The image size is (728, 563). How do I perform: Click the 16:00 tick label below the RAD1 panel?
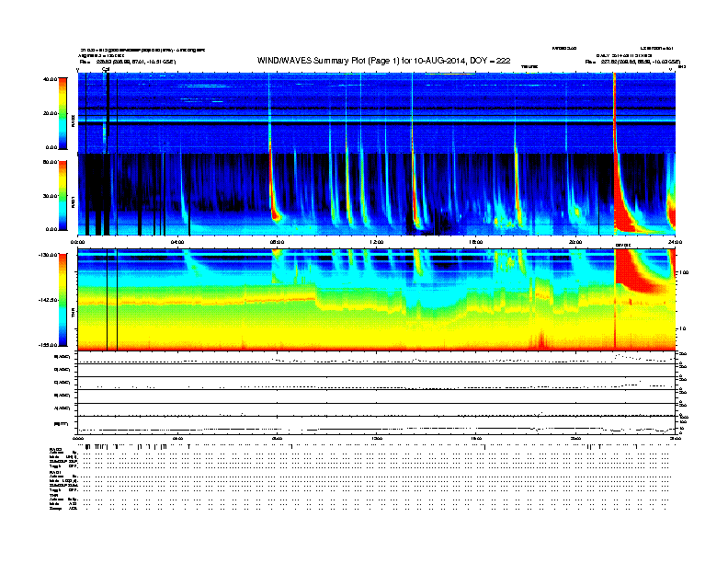tap(476, 242)
